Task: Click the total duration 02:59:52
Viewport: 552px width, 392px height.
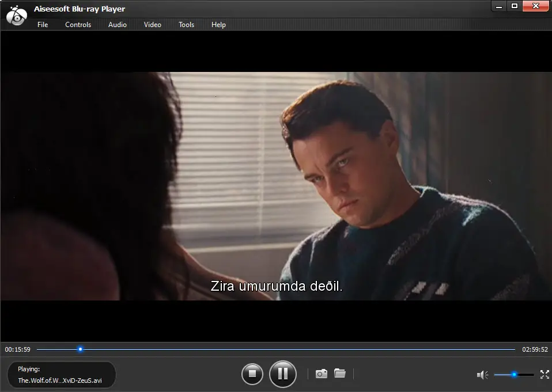Action: pyautogui.click(x=535, y=349)
